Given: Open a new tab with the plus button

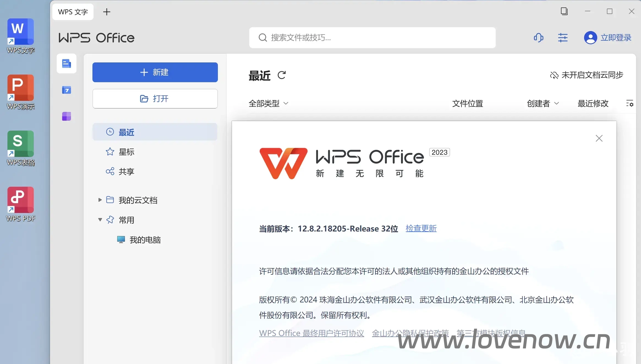Looking at the screenshot, I should pos(107,12).
